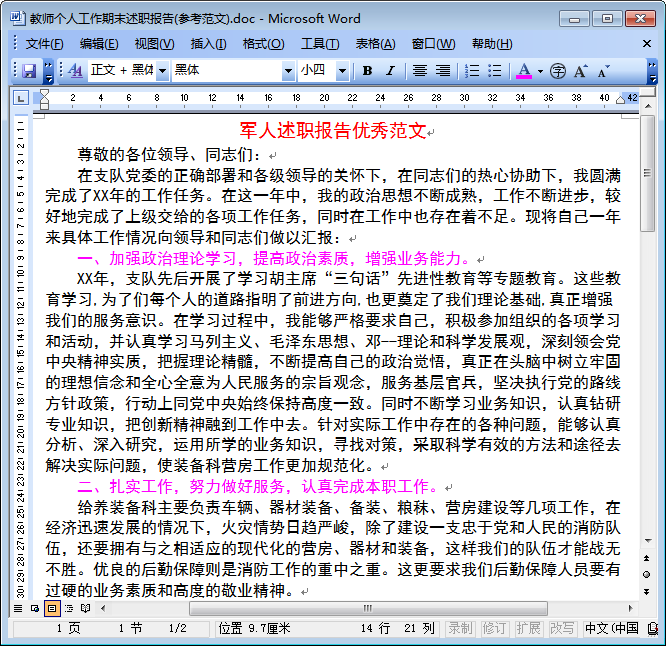666x646 pixels.
Task: Open the Styles and Formatting pane icon
Action: (x=75, y=71)
